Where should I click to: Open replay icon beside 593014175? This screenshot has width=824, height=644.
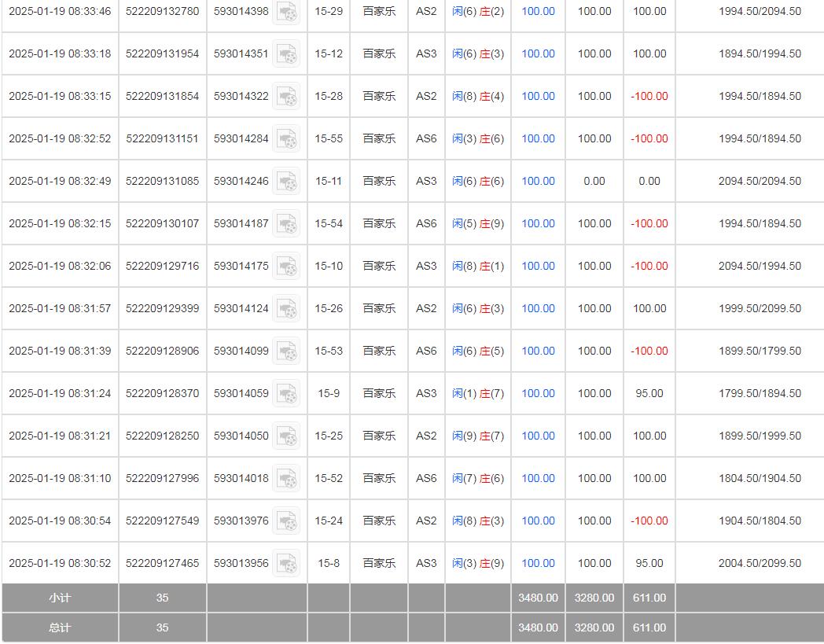click(x=287, y=267)
